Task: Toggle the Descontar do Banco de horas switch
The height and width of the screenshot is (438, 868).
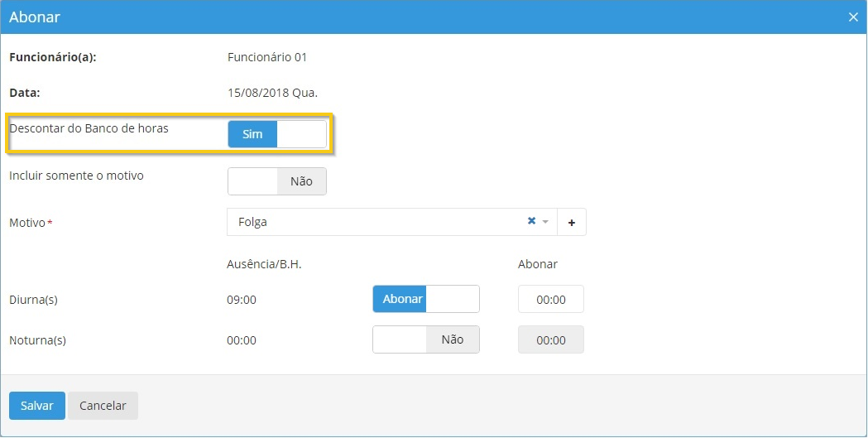Action: point(276,134)
